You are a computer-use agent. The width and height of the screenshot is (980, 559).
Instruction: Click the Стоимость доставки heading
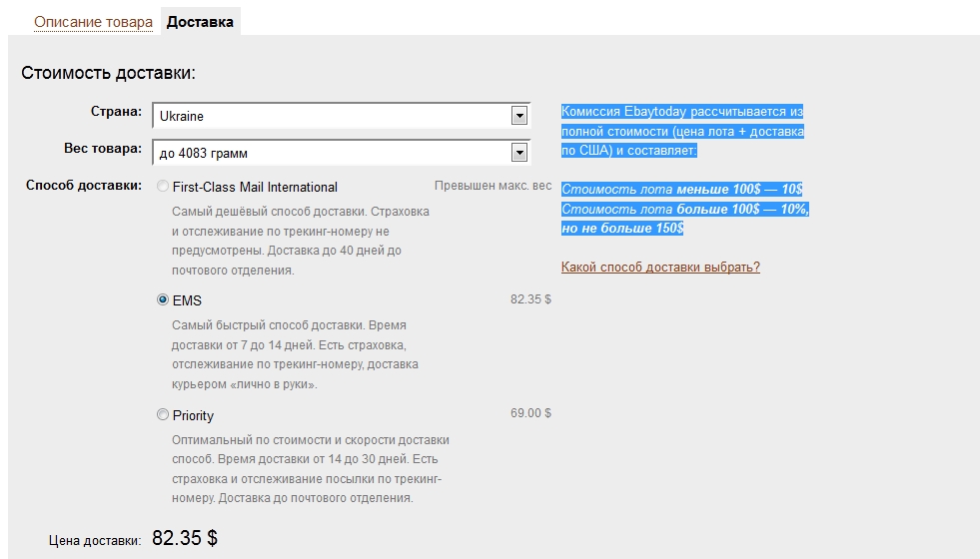coord(108,73)
